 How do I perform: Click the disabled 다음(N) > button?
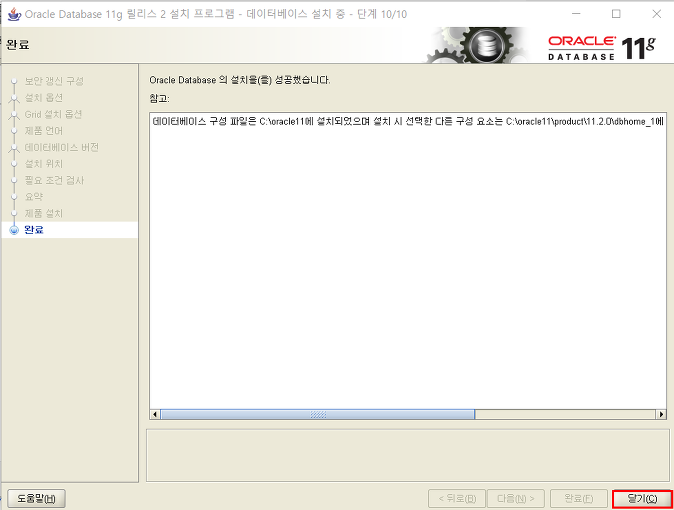[515, 499]
